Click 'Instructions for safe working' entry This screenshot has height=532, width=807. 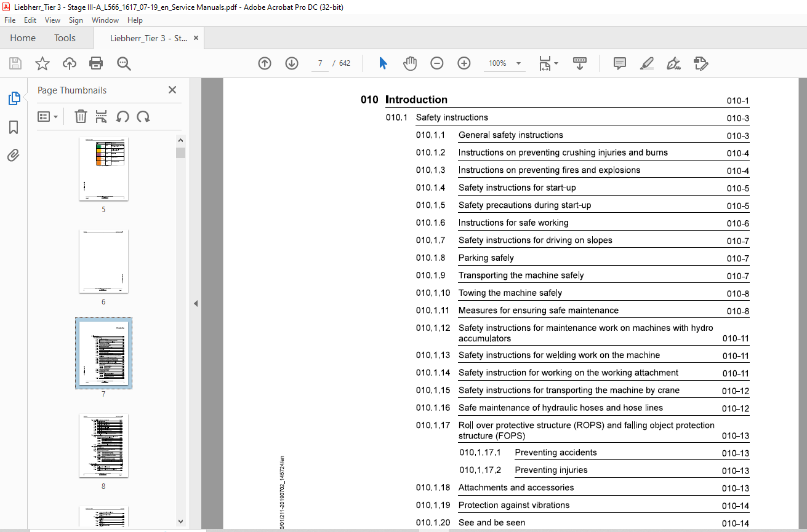(x=513, y=223)
